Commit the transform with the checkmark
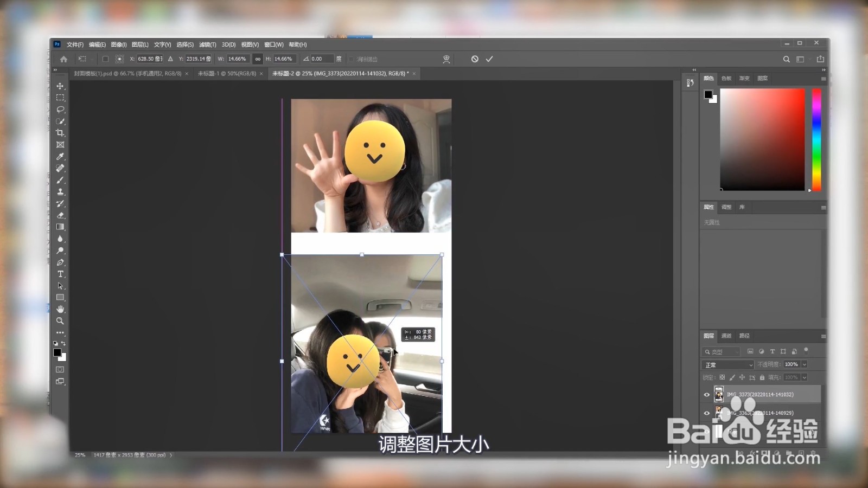This screenshot has width=868, height=488. pos(489,59)
